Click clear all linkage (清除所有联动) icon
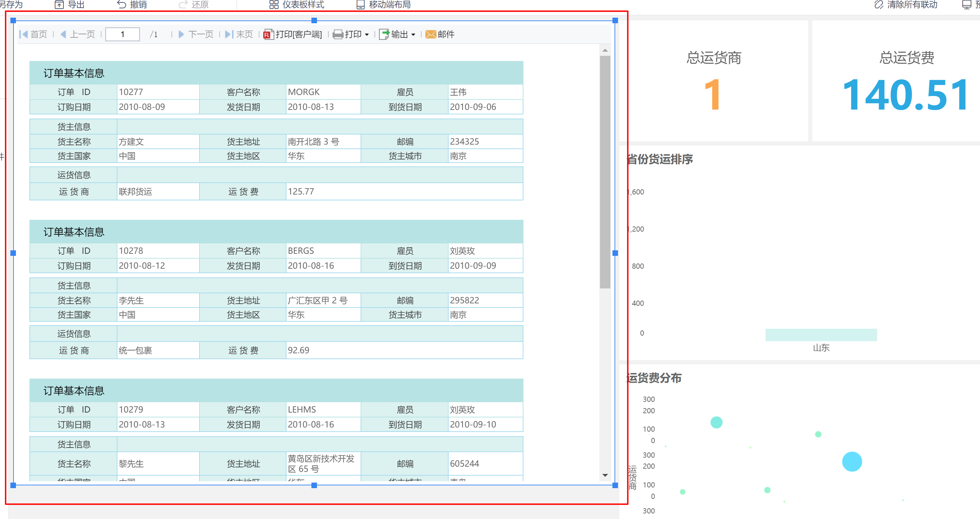 [879, 5]
